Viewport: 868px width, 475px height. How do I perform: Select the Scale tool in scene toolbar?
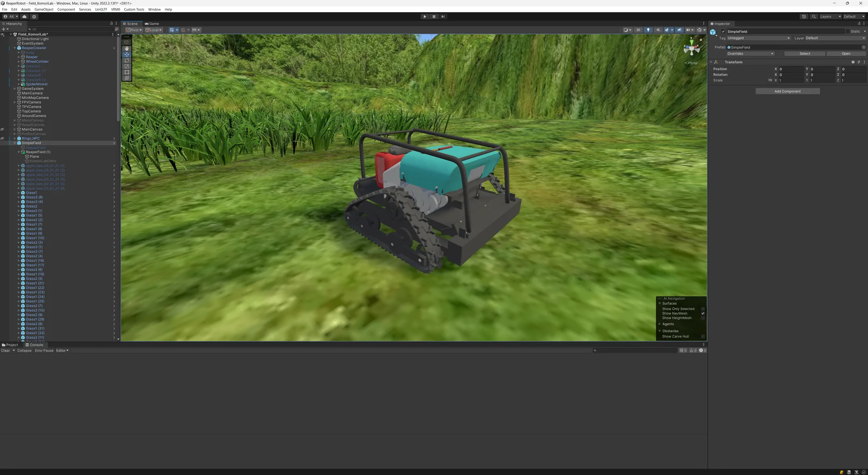coord(127,66)
